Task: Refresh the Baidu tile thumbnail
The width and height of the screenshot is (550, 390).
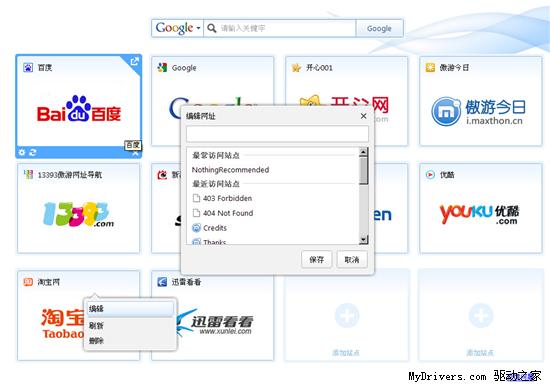Action: pyautogui.click(x=33, y=152)
